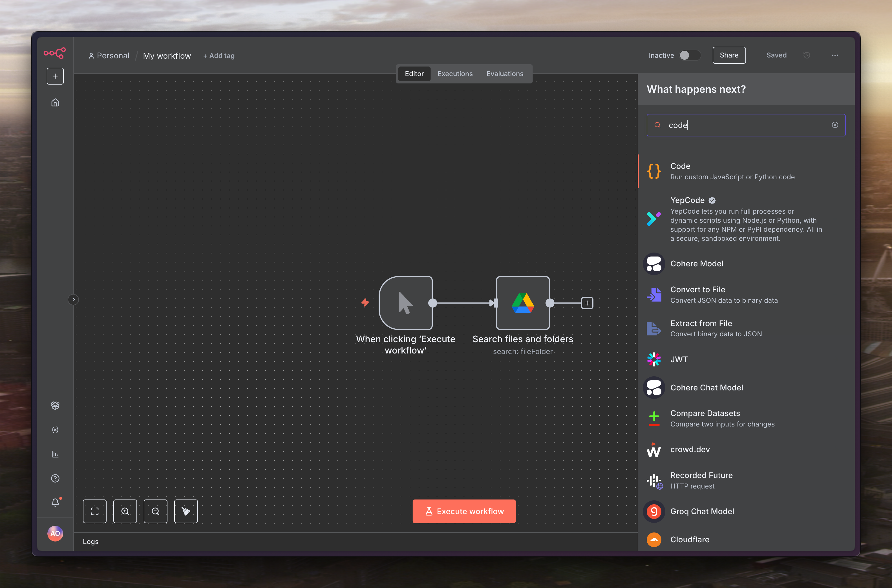Open the notifications bell icon
The image size is (892, 588).
[x=55, y=502]
